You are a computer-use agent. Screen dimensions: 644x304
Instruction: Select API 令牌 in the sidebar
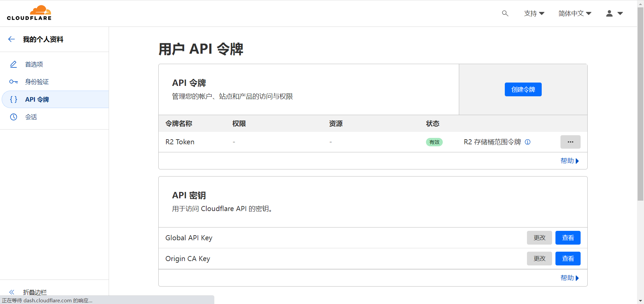click(37, 100)
